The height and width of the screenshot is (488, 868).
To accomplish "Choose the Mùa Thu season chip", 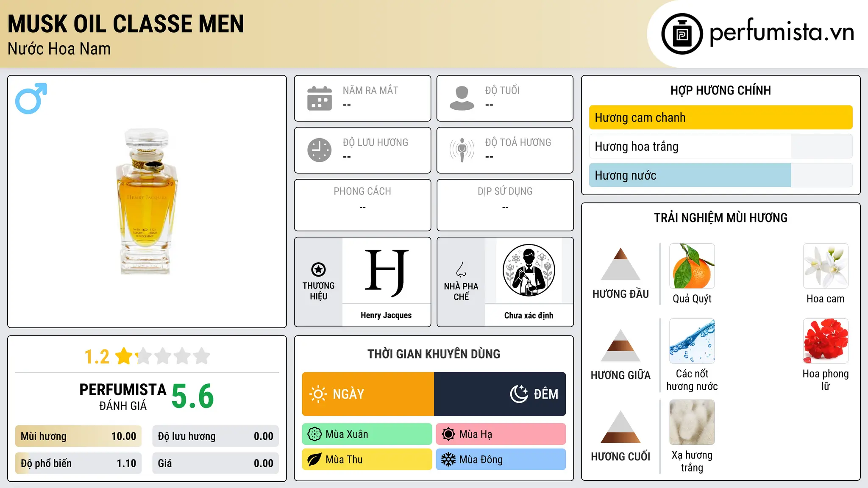I will coord(367,460).
